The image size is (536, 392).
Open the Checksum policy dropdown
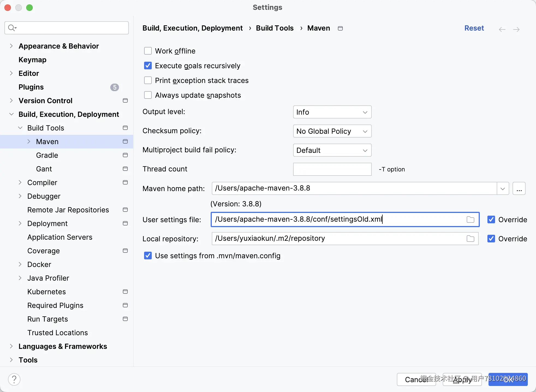pos(332,131)
